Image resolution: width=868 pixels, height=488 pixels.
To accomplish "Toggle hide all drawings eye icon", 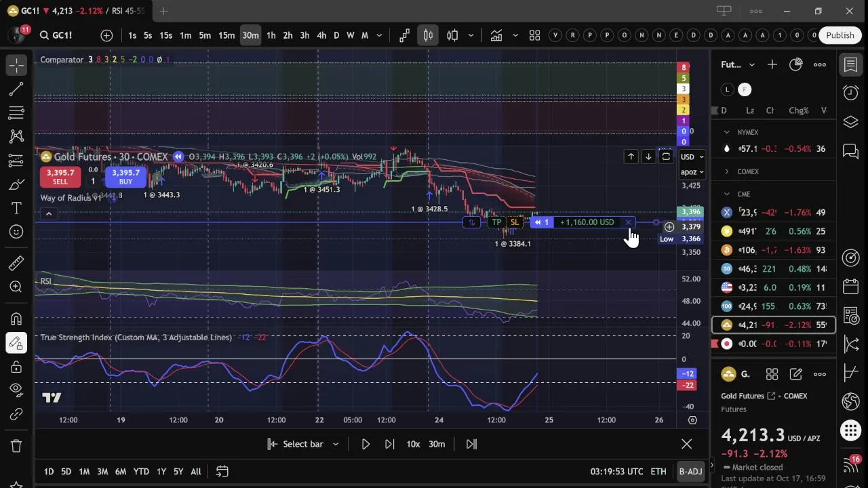I will (16, 390).
